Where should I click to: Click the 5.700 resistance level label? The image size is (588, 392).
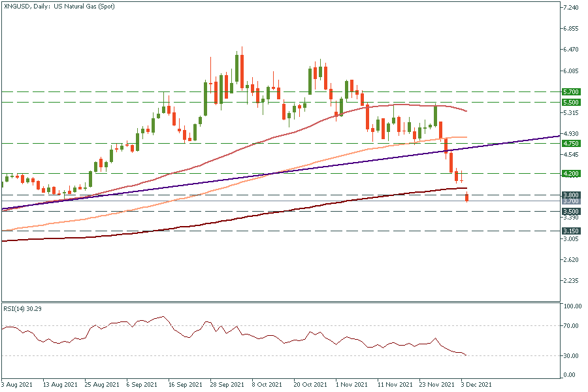click(x=572, y=92)
